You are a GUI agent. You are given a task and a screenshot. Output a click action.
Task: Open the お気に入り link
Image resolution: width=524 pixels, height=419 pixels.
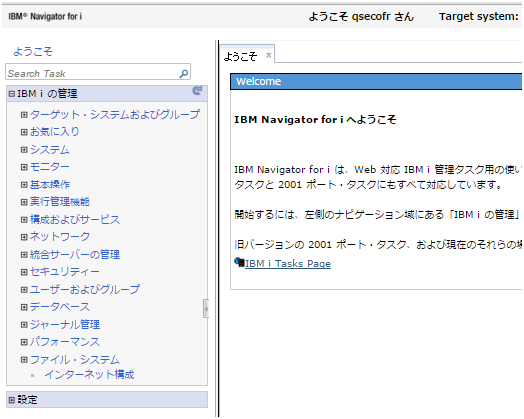(x=54, y=132)
